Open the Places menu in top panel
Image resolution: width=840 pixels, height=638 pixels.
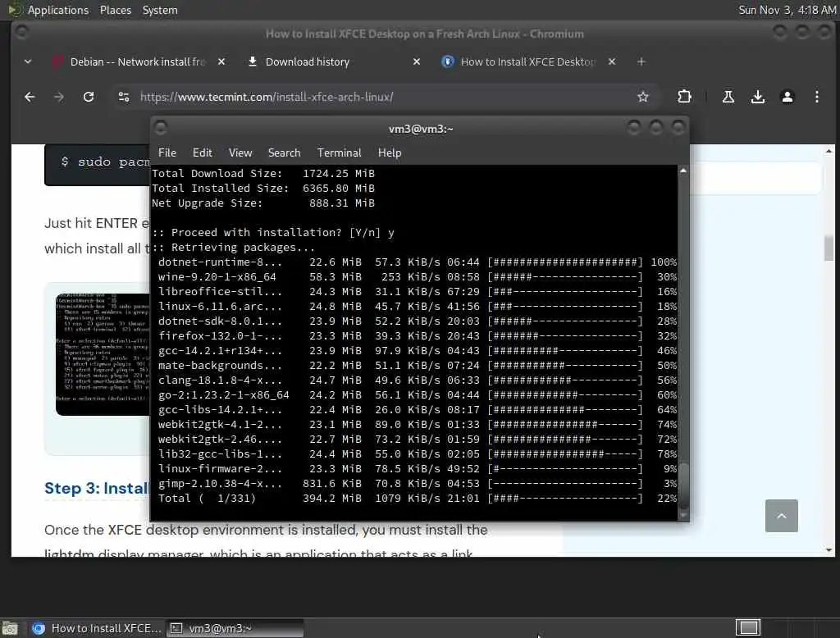(115, 10)
